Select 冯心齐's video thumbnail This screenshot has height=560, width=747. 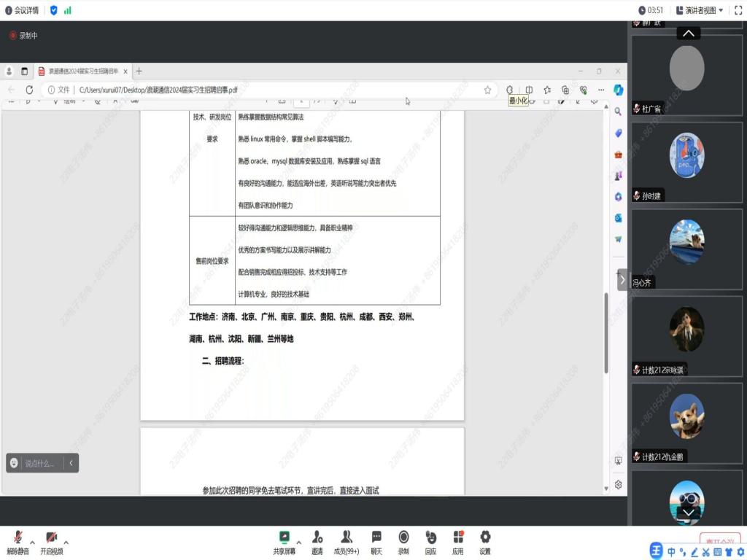click(x=686, y=249)
